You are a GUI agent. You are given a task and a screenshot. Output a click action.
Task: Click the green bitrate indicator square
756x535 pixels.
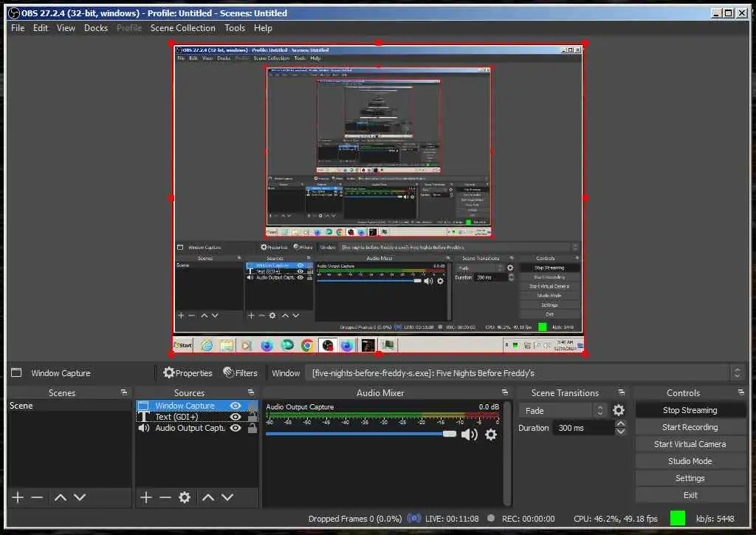click(678, 518)
